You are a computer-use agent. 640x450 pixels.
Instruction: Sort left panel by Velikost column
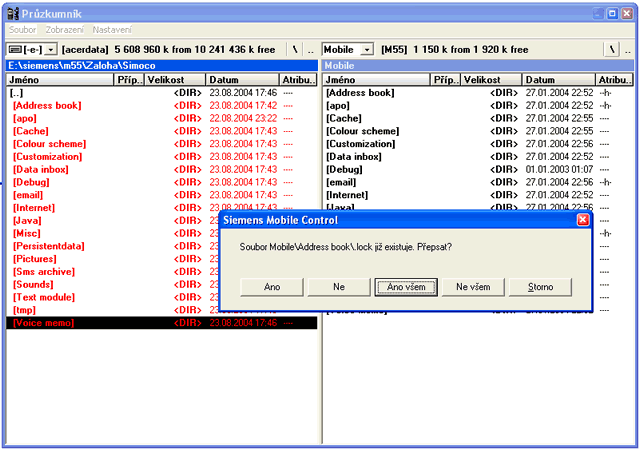tap(175, 80)
